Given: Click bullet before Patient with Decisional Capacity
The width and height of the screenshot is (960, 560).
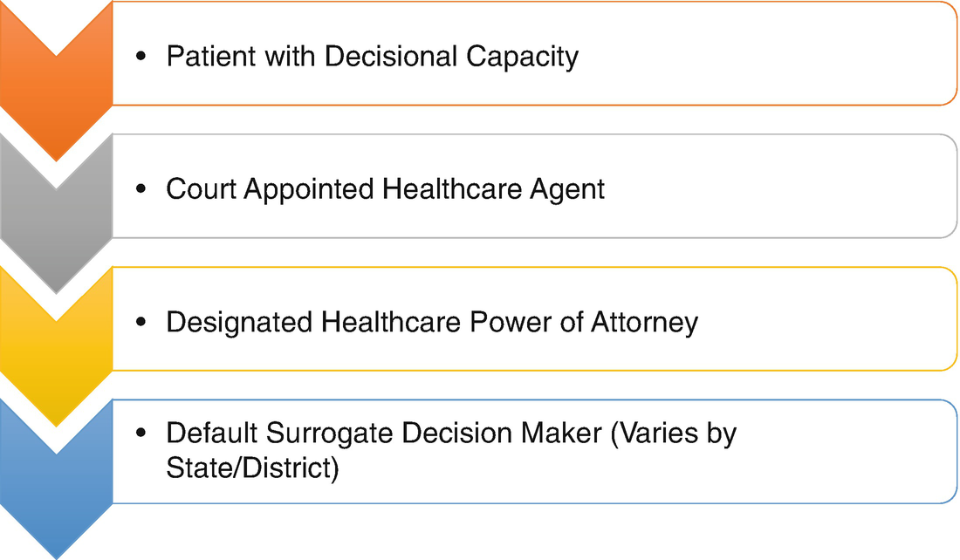Looking at the screenshot, I should pyautogui.click(x=141, y=57).
